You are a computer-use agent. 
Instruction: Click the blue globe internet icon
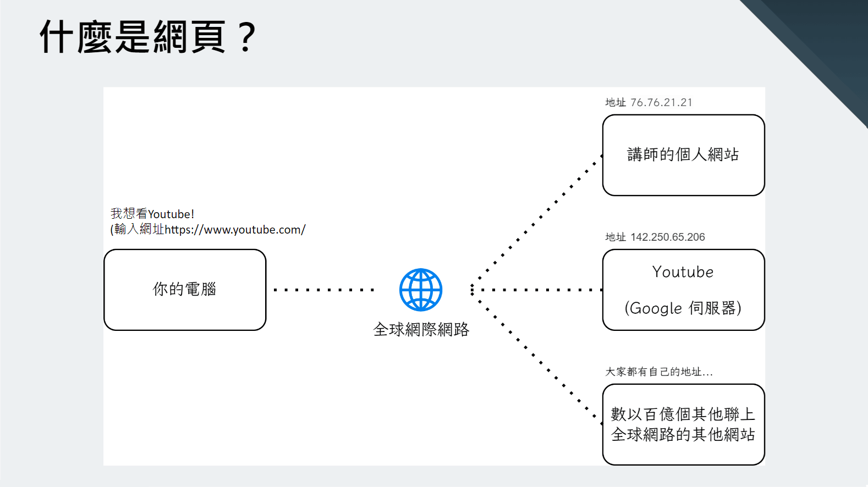(420, 290)
